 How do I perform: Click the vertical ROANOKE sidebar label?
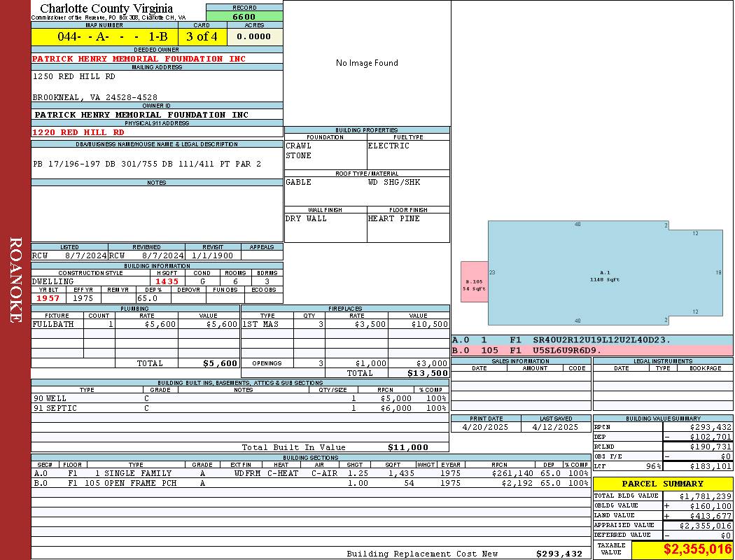pyautogui.click(x=15, y=280)
